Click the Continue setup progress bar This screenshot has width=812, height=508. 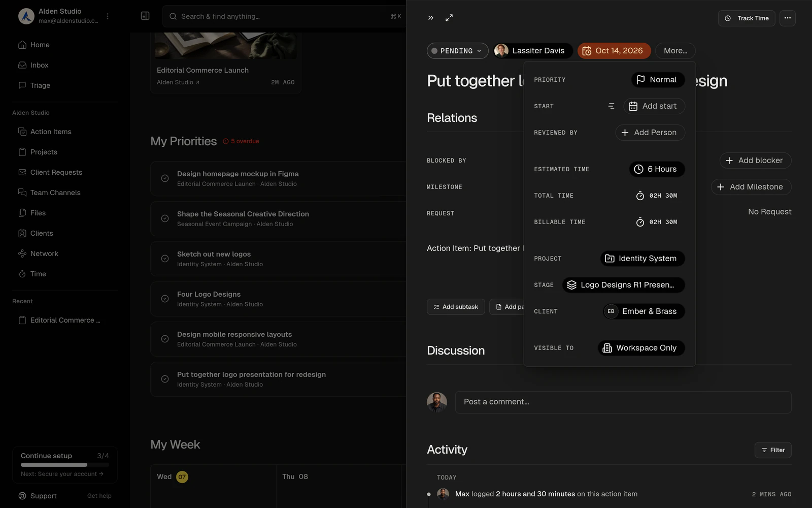pos(65,465)
